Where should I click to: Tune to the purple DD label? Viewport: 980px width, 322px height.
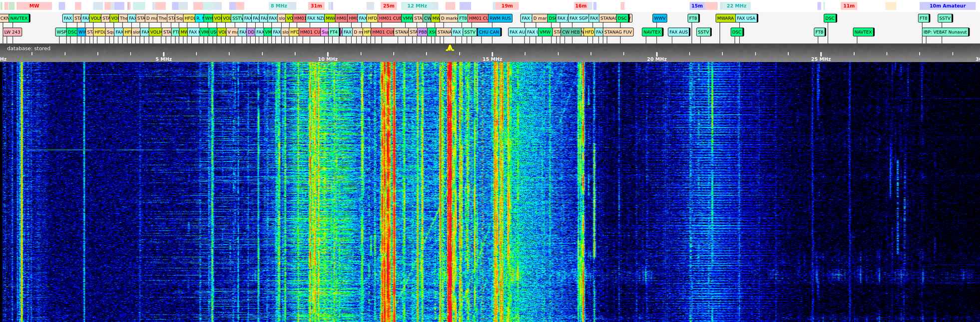pos(251,32)
